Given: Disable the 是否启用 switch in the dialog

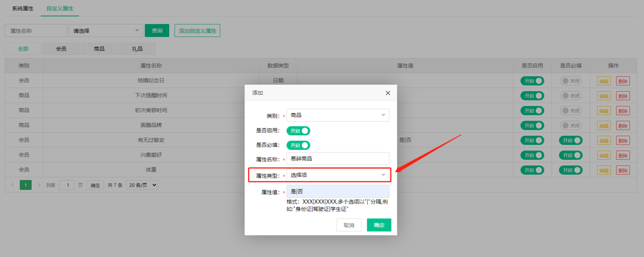Looking at the screenshot, I should click(x=298, y=131).
